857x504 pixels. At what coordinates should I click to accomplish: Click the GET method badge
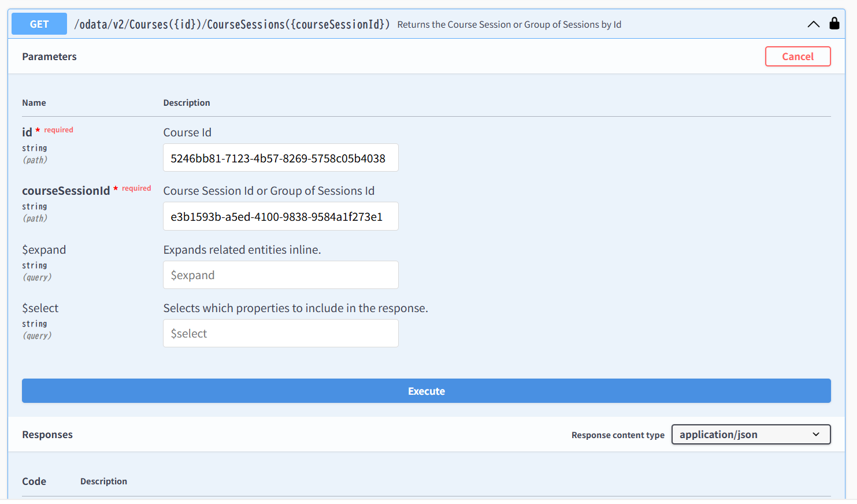point(39,24)
